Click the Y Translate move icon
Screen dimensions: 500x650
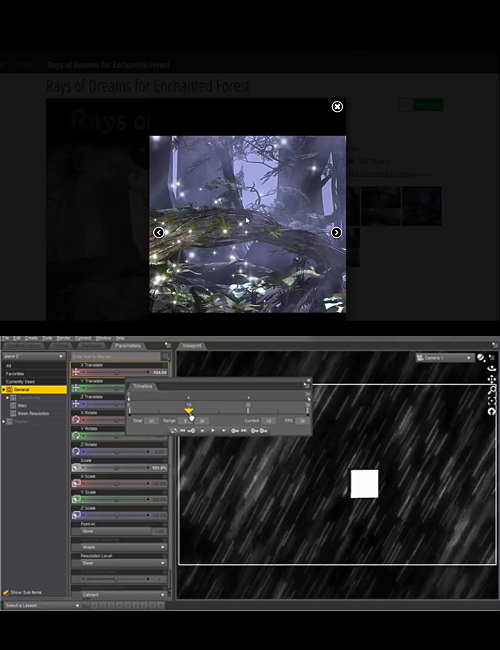pos(76,388)
